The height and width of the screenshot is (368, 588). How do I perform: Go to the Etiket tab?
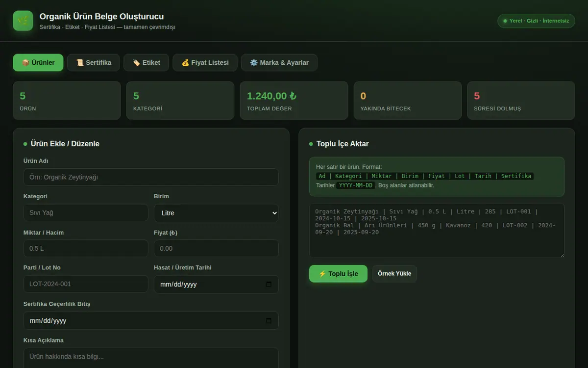pyautogui.click(x=146, y=63)
